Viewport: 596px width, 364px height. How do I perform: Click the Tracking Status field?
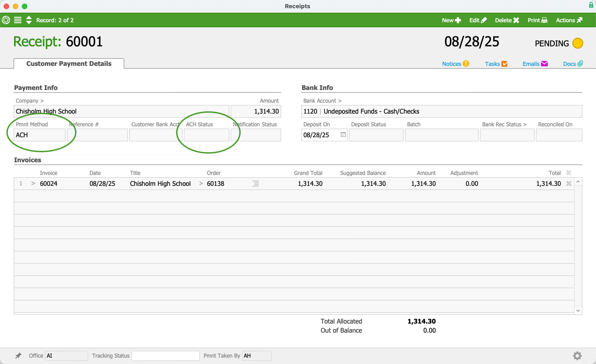166,356
